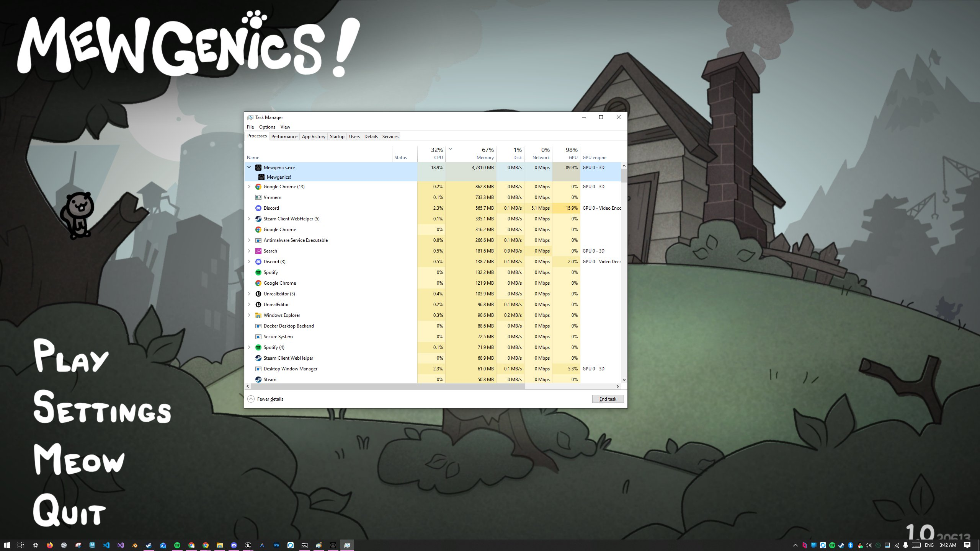The width and height of the screenshot is (980, 551).
Task: Open Visual Studio Code from taskbar
Action: [106, 545]
